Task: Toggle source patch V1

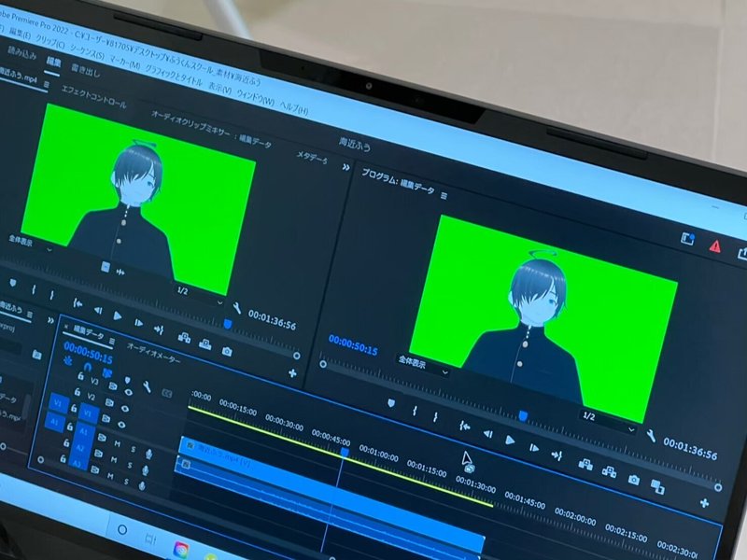Action: click(x=58, y=405)
